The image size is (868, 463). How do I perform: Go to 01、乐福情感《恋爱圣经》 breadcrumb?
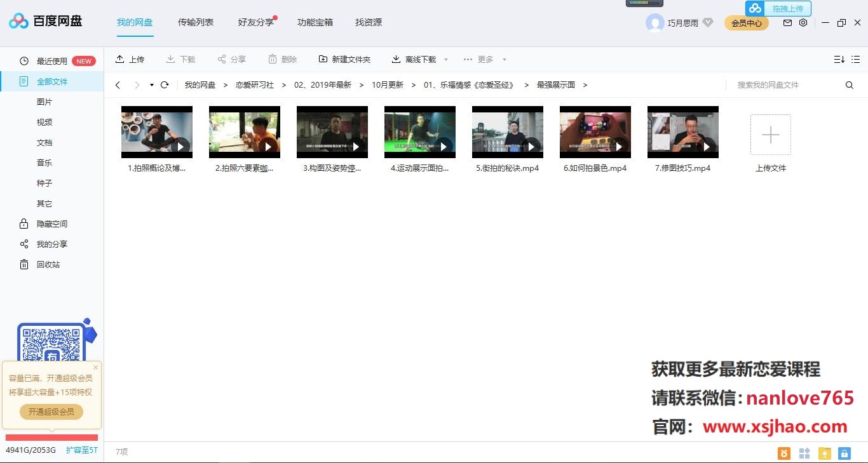click(x=468, y=84)
